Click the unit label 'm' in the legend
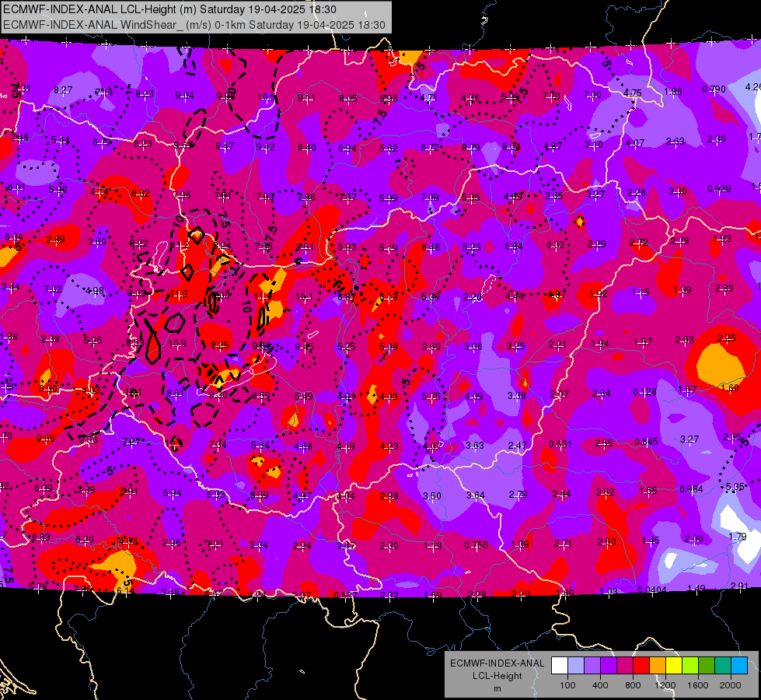 (x=497, y=689)
